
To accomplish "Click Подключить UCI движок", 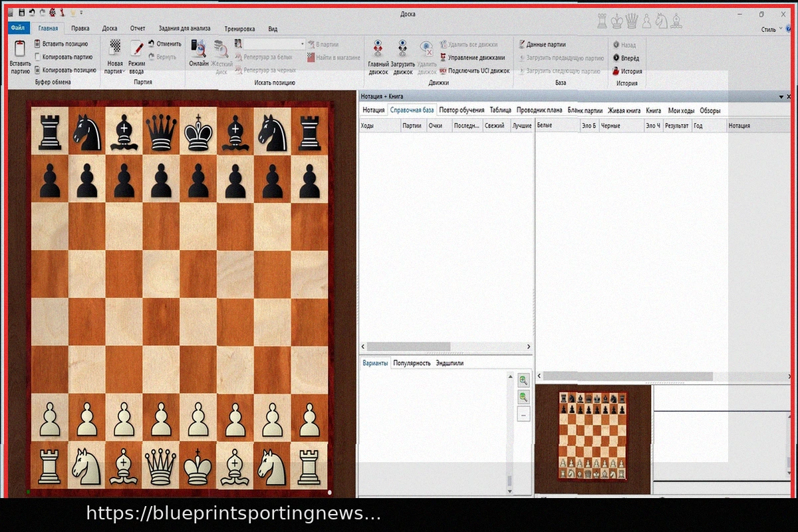I will pyautogui.click(x=474, y=70).
